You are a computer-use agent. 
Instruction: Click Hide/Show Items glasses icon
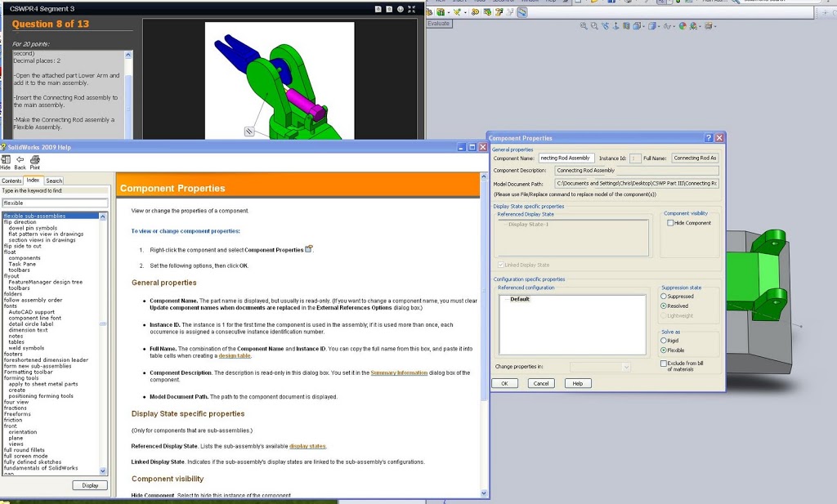(667, 26)
